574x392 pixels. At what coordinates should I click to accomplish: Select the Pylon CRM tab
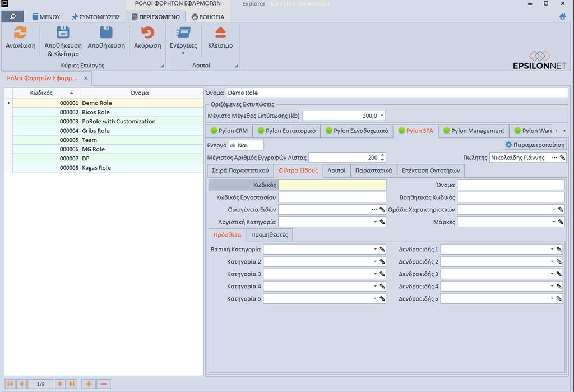click(x=229, y=131)
